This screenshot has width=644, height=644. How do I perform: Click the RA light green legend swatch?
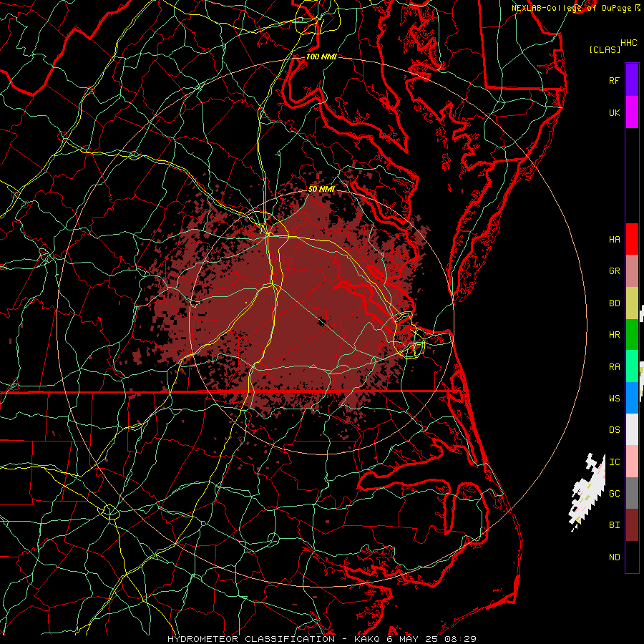(632, 366)
